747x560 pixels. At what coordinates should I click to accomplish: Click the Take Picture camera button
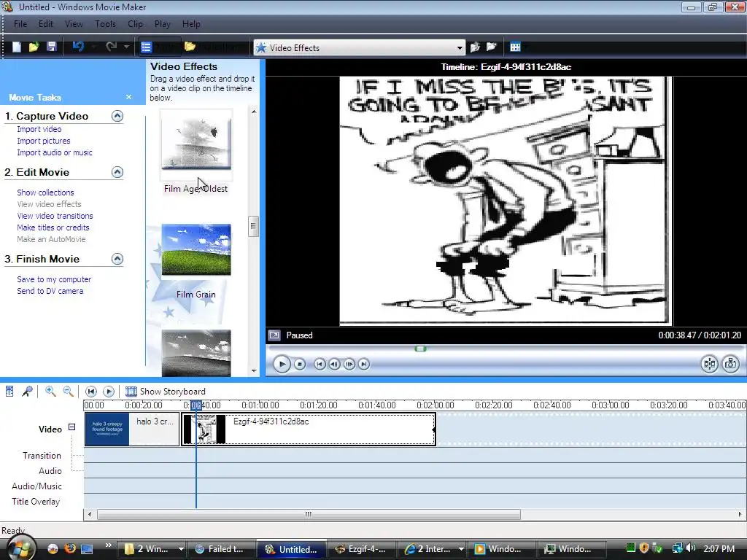[730, 365]
